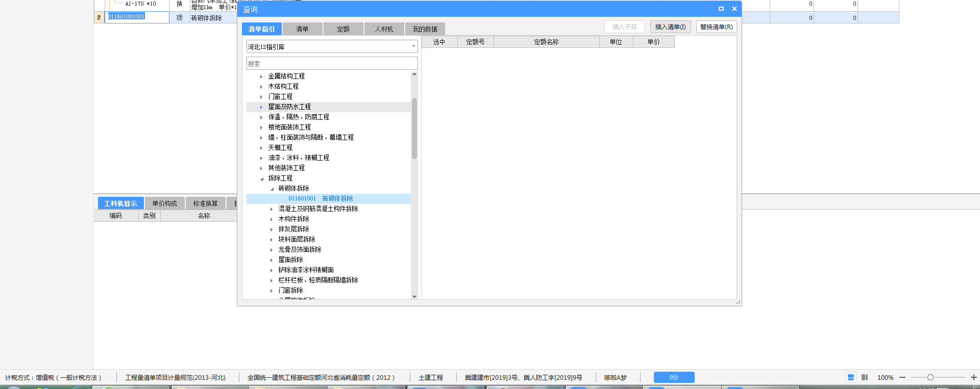Expand the 屋面及防水工程 node arrow
The width and height of the screenshot is (980, 389).
261,107
